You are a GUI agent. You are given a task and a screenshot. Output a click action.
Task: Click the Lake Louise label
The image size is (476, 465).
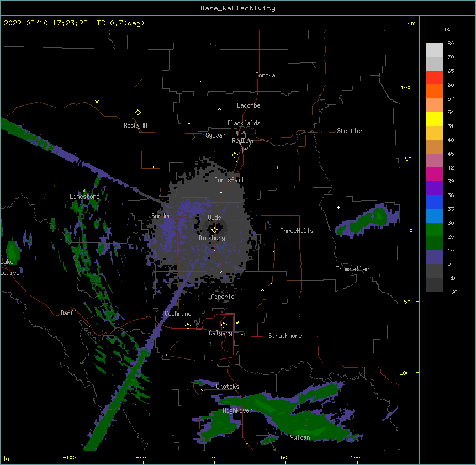point(10,267)
